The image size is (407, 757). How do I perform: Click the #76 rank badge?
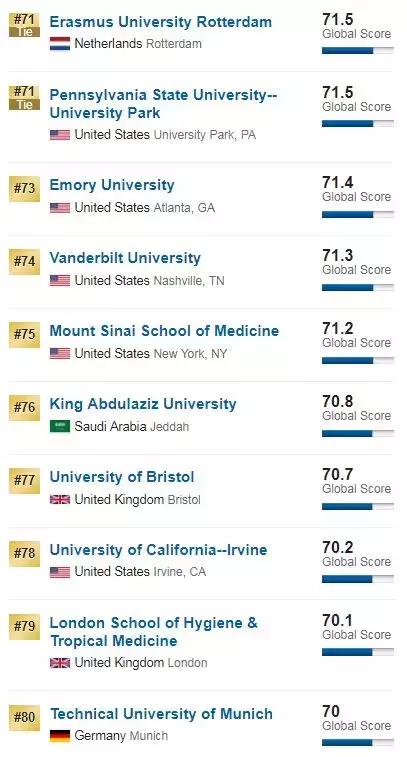pos(24,407)
